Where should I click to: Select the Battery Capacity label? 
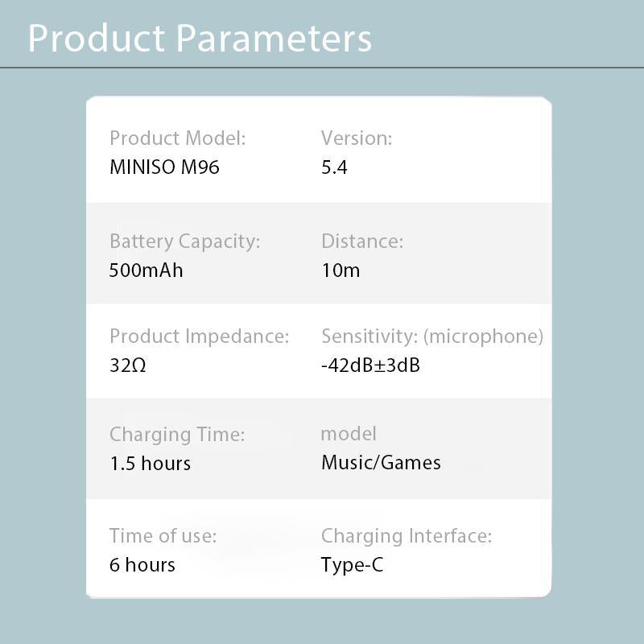(x=185, y=241)
